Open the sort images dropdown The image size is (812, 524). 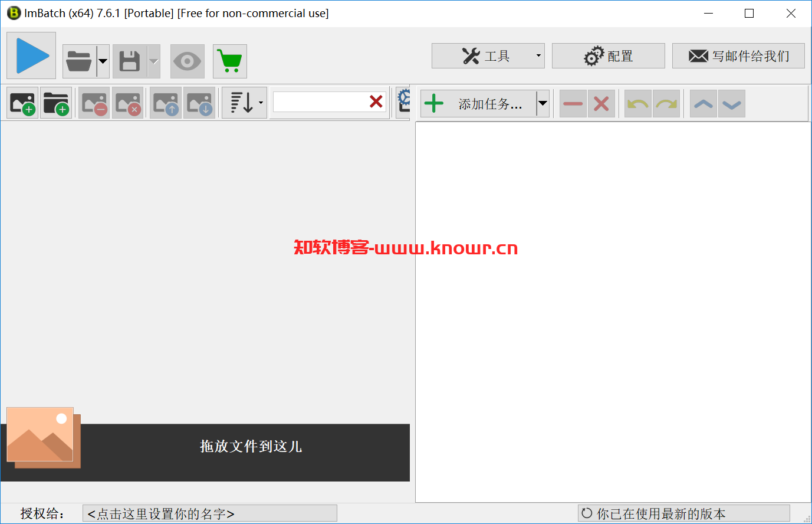245,103
